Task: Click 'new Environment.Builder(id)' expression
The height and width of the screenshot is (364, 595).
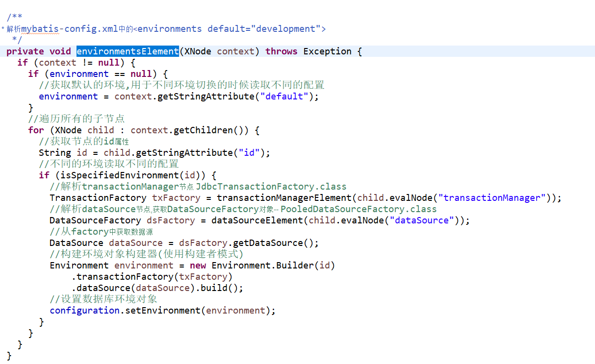Action: coord(262,266)
